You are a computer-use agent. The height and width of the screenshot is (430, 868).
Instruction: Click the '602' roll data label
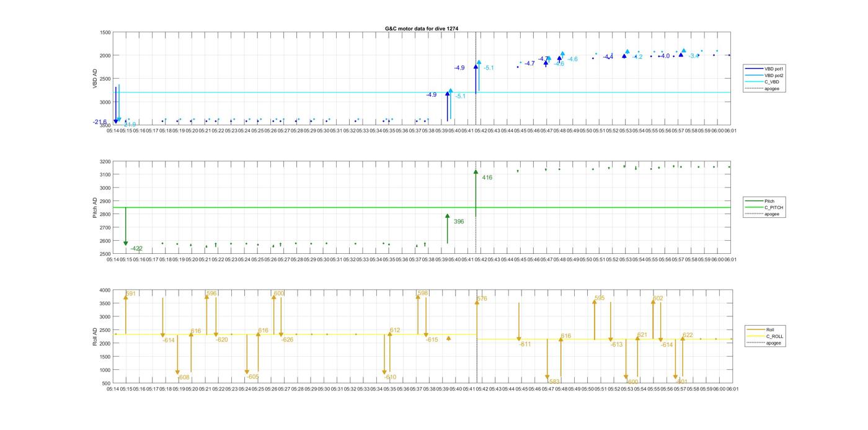pos(658,298)
